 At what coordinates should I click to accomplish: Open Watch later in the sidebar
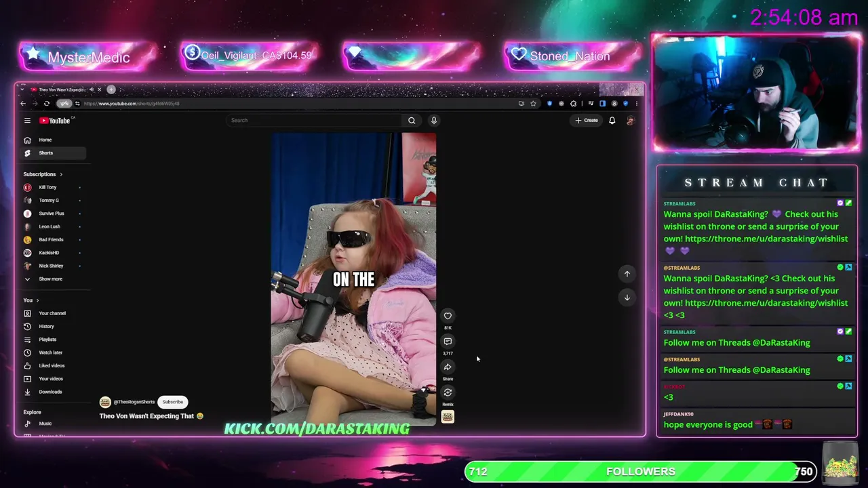[x=54, y=352]
